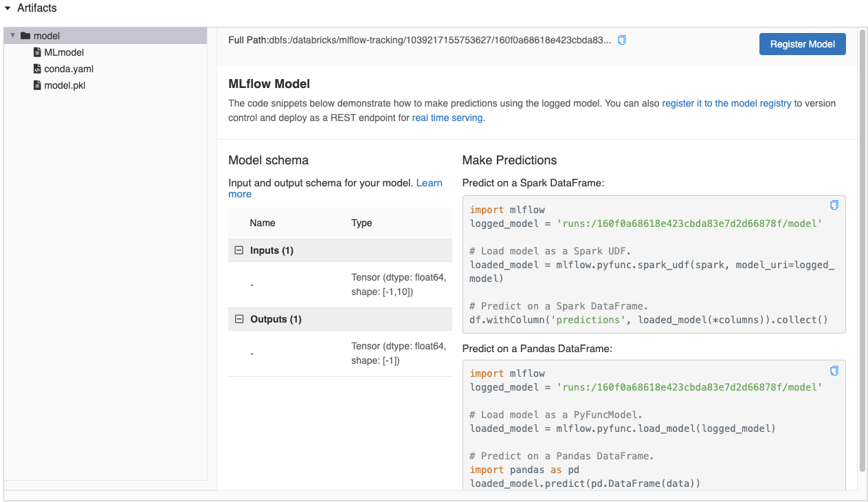Click the vertical scrollbar of artifact panel
The height and width of the screenshot is (502, 868).
tap(863, 249)
